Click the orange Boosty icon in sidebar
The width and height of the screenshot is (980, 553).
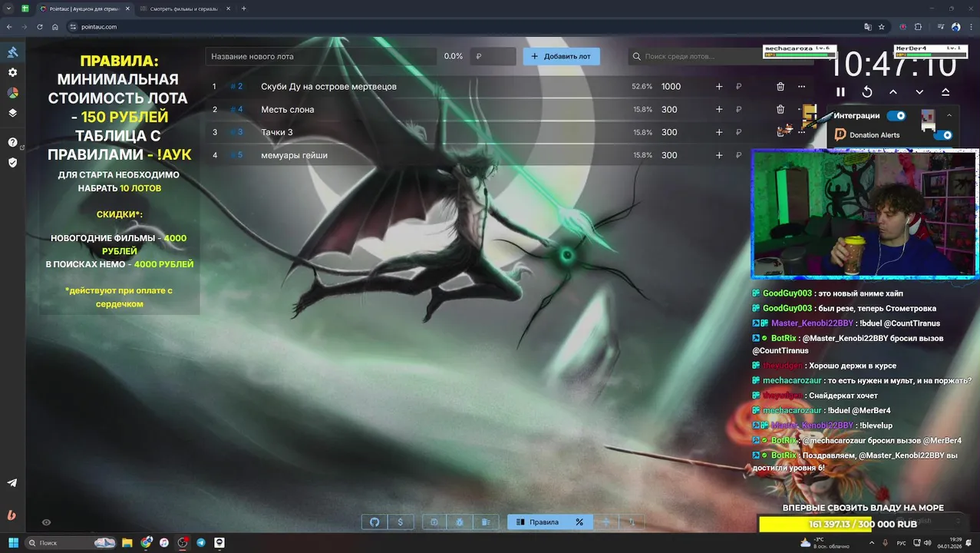12,515
